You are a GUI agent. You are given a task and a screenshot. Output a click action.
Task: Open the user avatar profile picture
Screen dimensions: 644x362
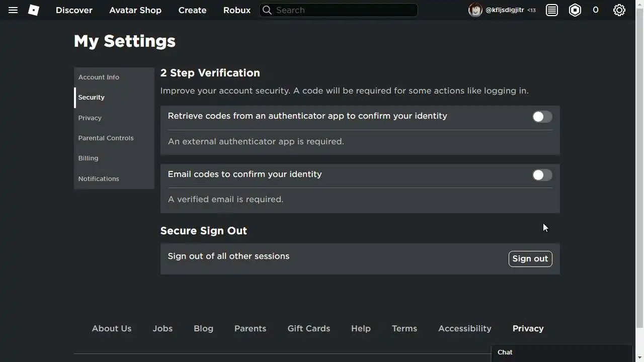coord(475,10)
